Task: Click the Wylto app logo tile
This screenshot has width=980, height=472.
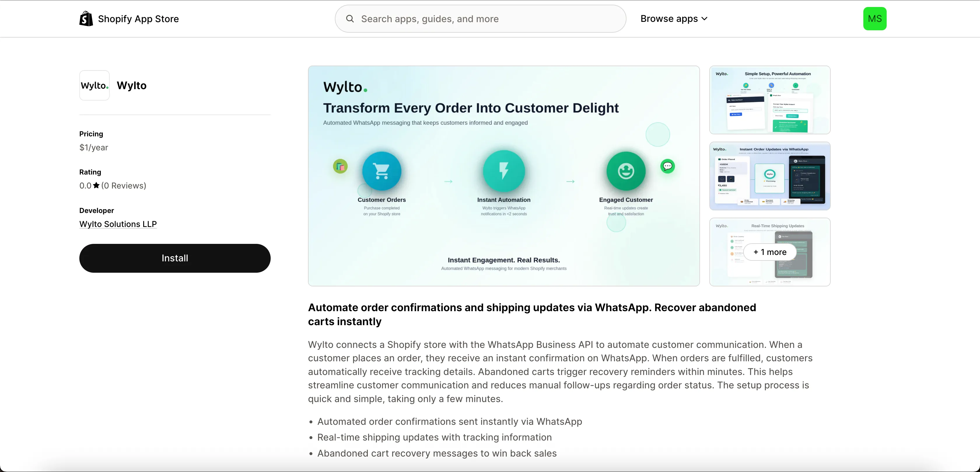Action: 94,85
